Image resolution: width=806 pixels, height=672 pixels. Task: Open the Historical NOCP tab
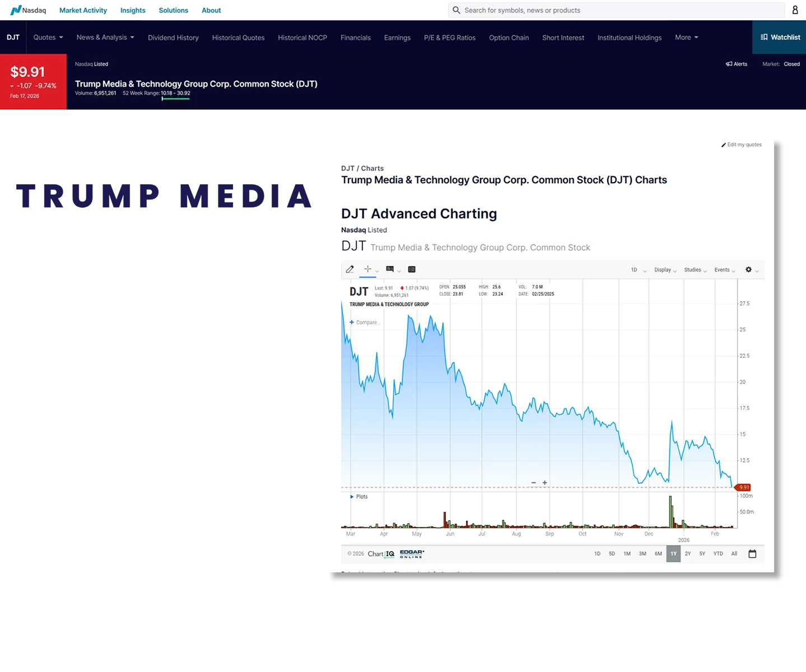coord(302,38)
